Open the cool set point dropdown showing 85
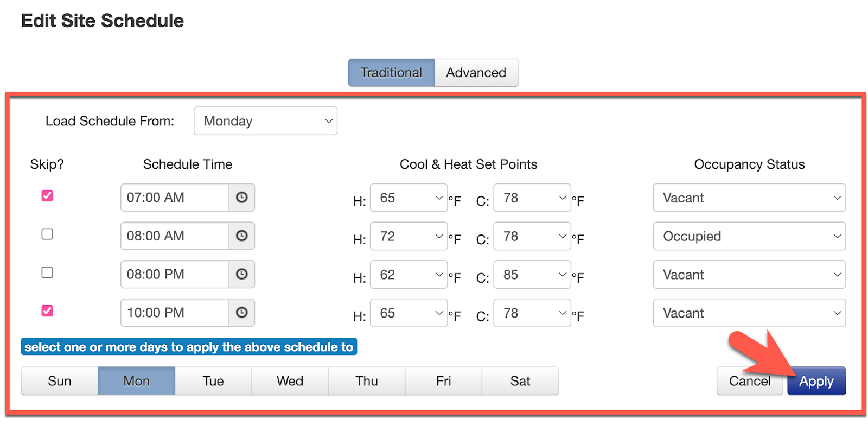868x425 pixels. click(x=532, y=275)
